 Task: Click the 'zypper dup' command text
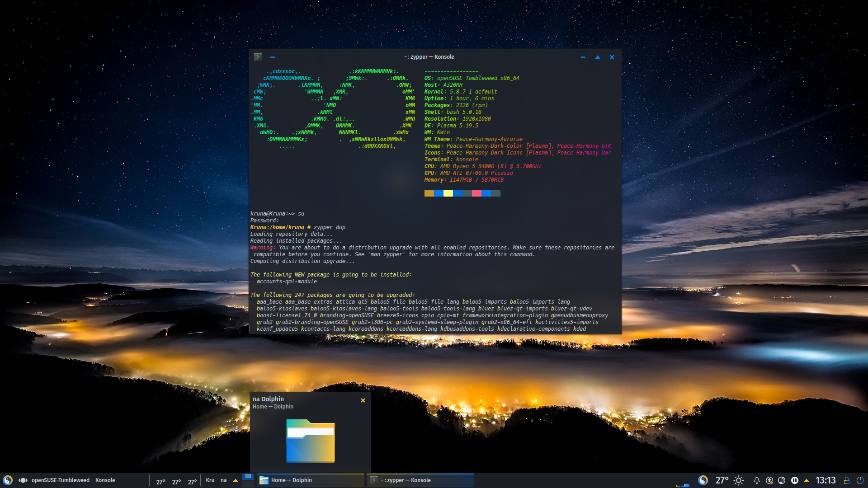point(330,227)
